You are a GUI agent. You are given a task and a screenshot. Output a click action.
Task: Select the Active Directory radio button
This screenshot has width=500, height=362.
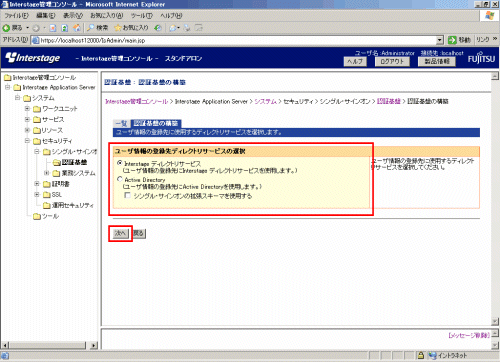120,179
